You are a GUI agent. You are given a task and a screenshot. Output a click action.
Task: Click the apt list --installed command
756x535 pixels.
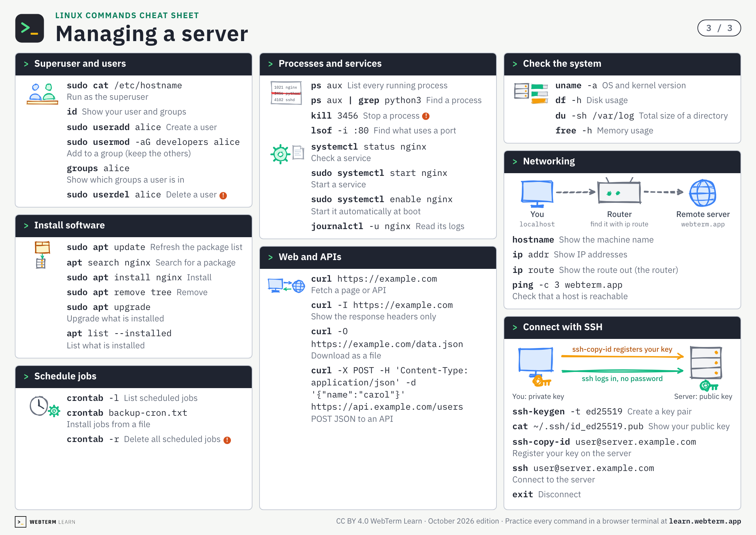pyautogui.click(x=119, y=334)
